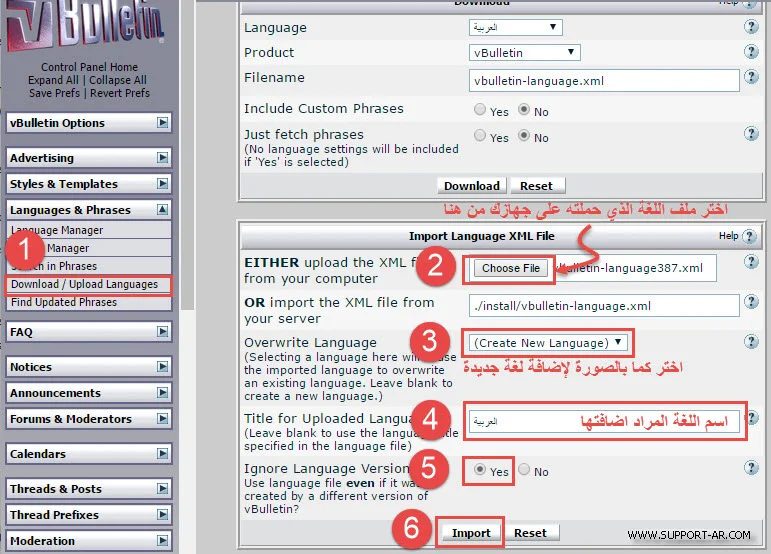The height and width of the screenshot is (554, 771).
Task: Select Yes for Ignore Language Version
Action: [x=481, y=470]
